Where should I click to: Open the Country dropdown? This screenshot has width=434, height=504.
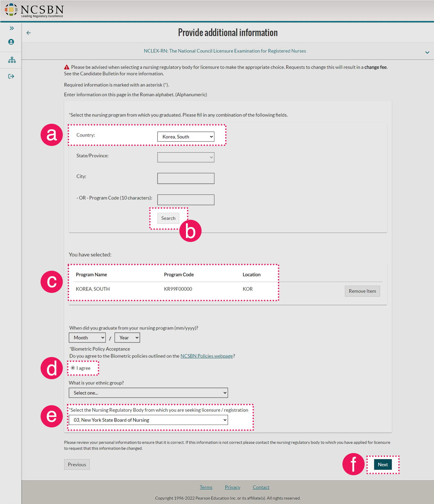coord(186,137)
